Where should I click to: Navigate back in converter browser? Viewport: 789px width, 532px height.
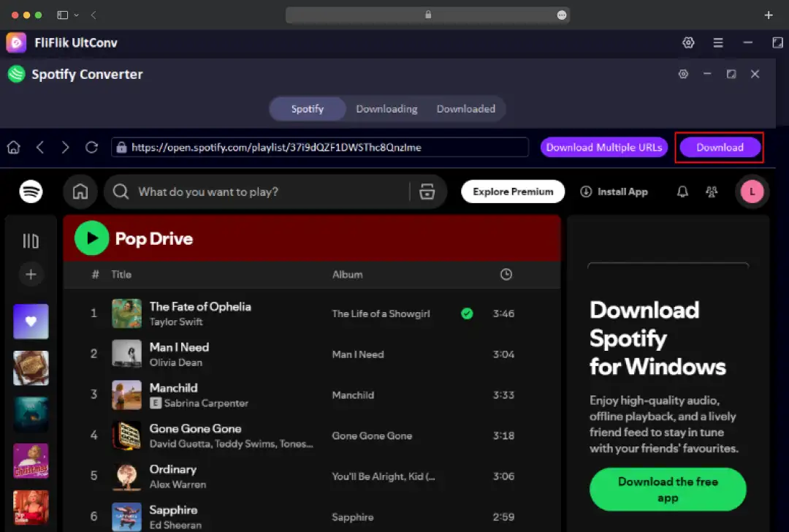[x=40, y=148]
